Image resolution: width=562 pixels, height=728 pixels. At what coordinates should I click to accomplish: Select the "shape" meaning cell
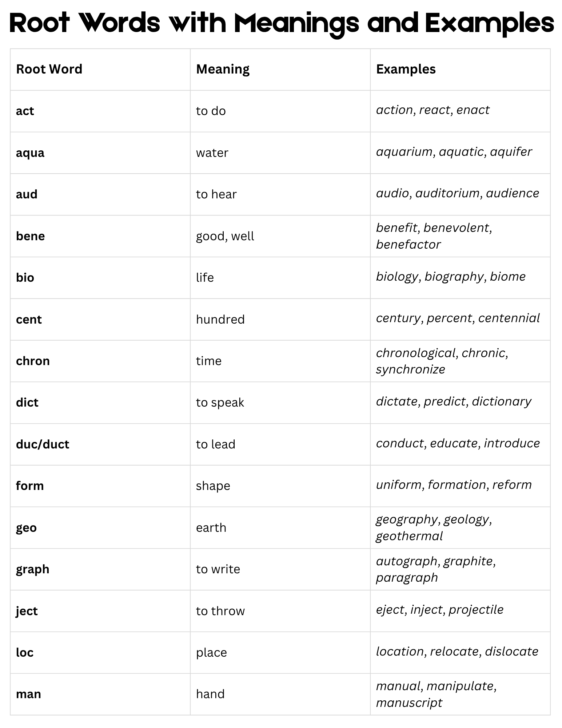213,486
